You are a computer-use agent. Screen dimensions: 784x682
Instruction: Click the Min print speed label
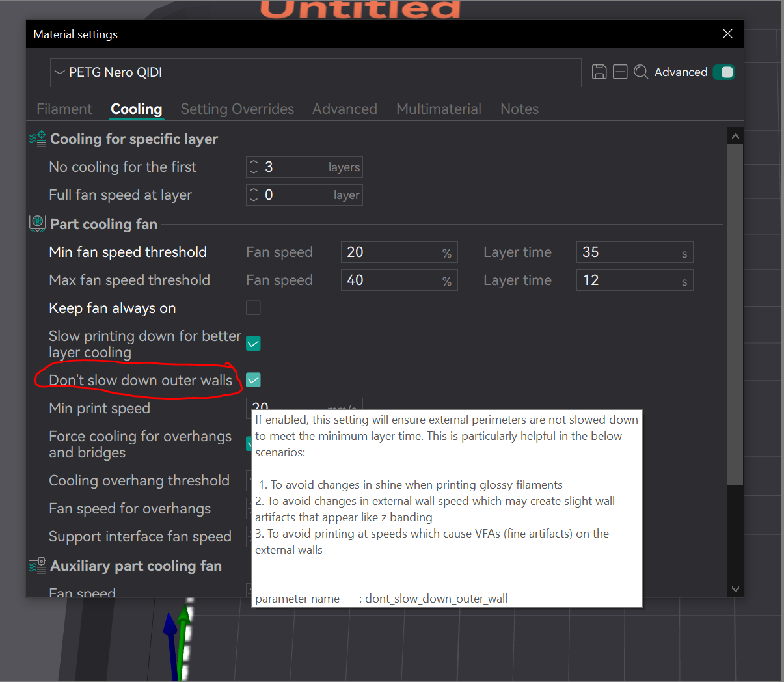pos(100,408)
